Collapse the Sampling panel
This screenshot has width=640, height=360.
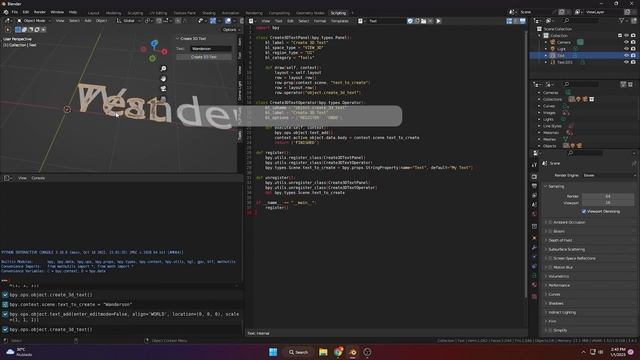pos(556,187)
